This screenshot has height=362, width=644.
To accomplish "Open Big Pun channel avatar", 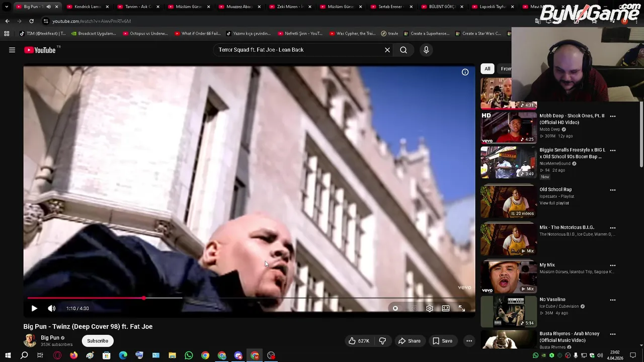I will coord(30,340).
